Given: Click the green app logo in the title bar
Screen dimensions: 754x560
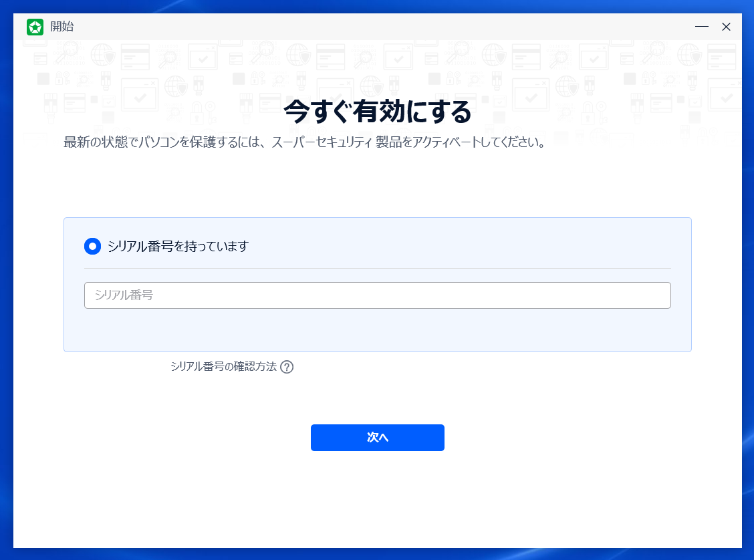Looking at the screenshot, I should pyautogui.click(x=35, y=27).
